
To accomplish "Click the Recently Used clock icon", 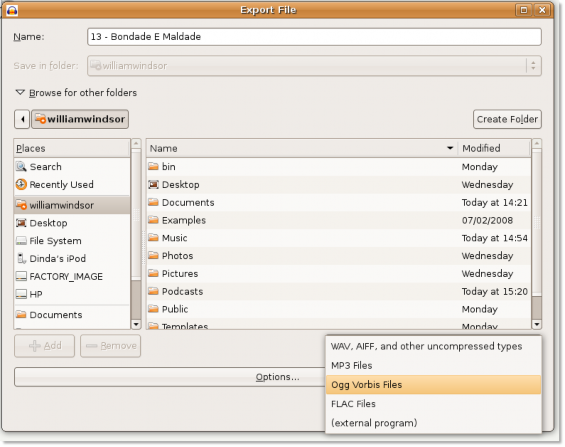I will click(21, 184).
